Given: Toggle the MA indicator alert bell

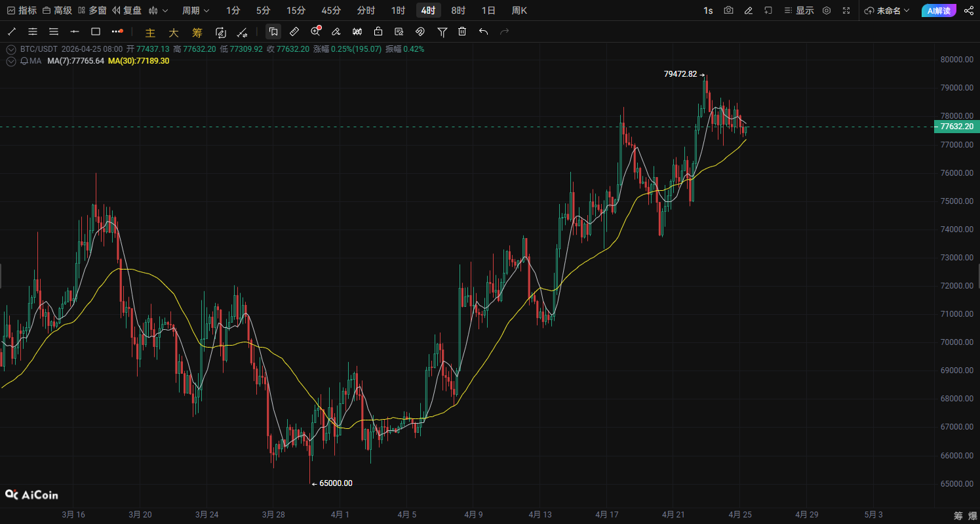Looking at the screenshot, I should [24, 61].
